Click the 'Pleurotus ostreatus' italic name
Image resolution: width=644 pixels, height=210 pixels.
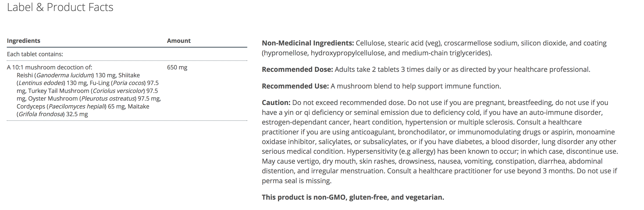[x=108, y=98]
